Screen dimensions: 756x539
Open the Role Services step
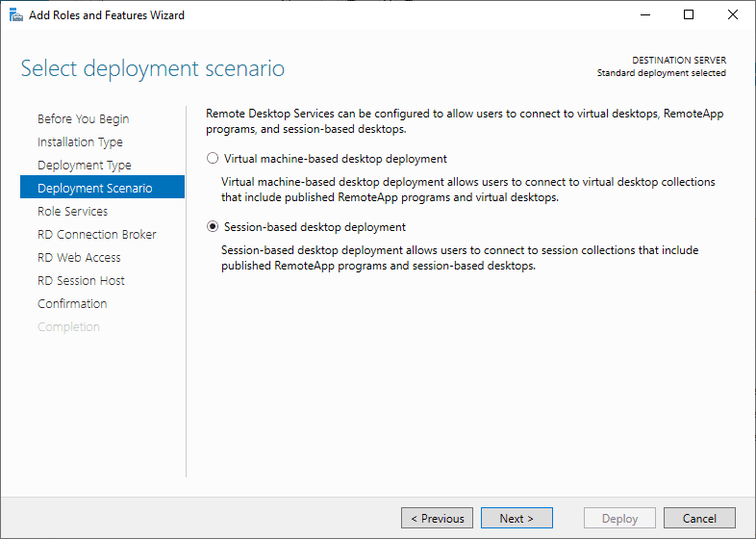pos(72,212)
